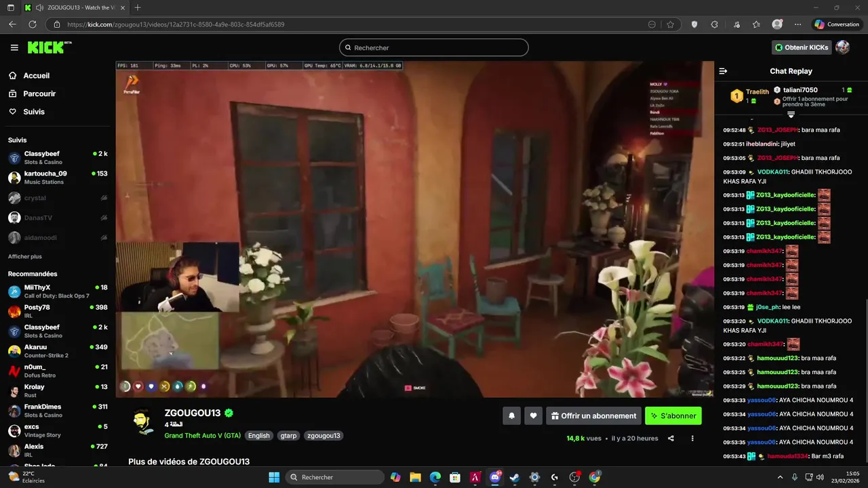This screenshot has height=488, width=868.
Task: Click username iheblandini in chat
Action: click(761, 144)
